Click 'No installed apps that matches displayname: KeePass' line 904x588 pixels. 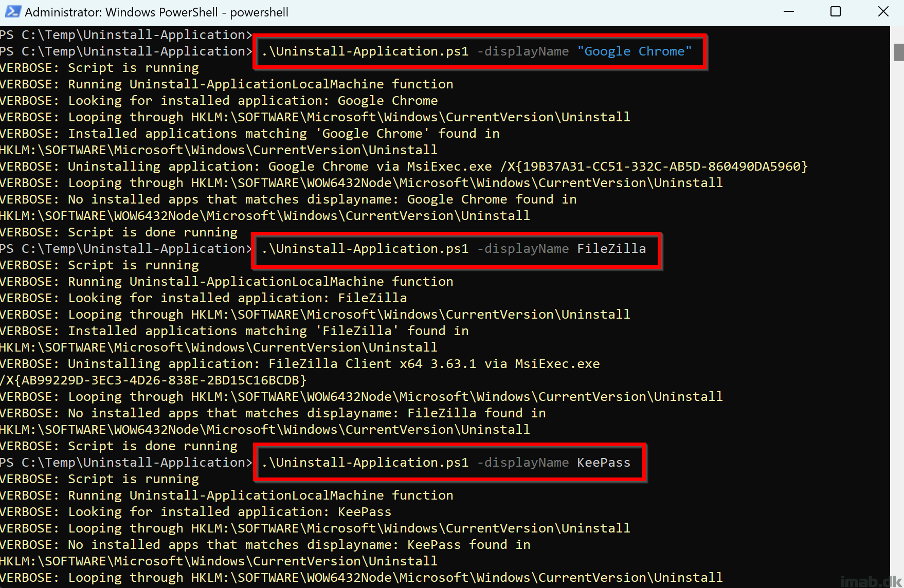point(265,545)
